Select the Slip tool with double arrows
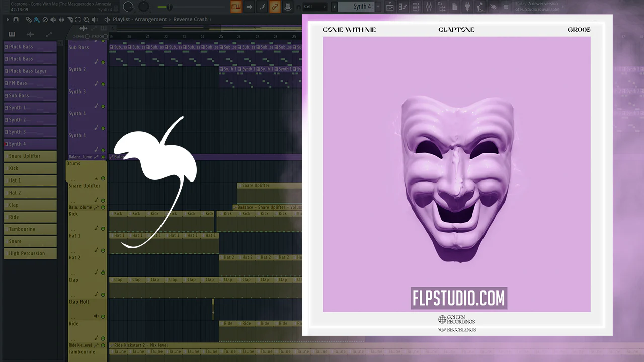Image resolution: width=644 pixels, height=362 pixels. click(x=61, y=20)
